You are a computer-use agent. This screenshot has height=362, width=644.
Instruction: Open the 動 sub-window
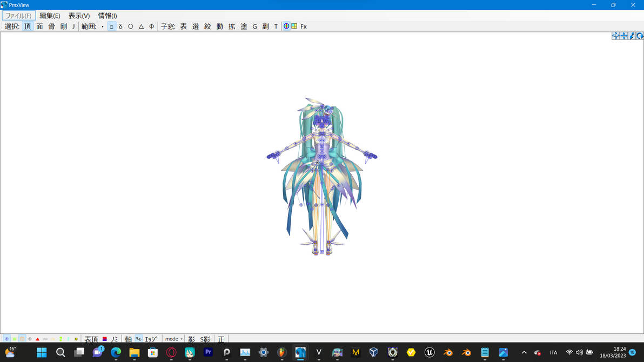[x=220, y=26]
